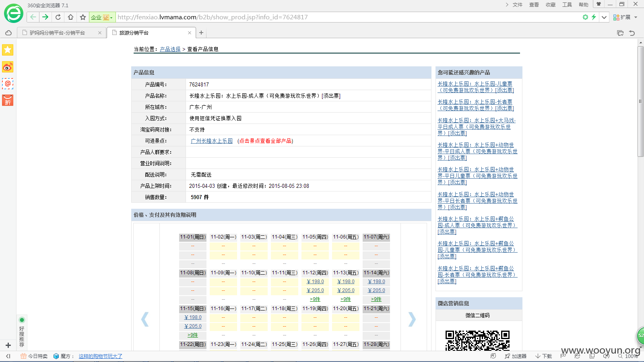Open a new tab with the plus button
This screenshot has width=644, height=362.
[x=201, y=33]
